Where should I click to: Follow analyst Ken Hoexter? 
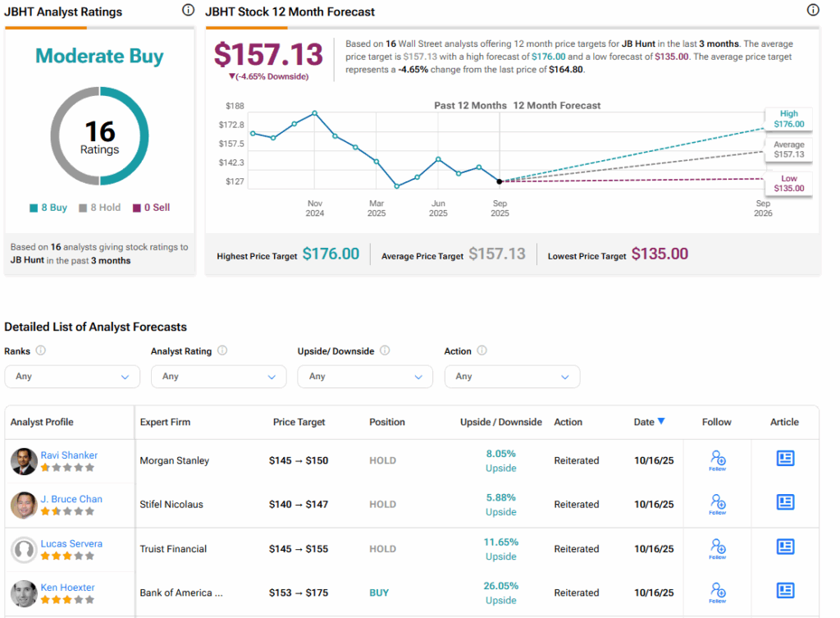[x=717, y=592]
